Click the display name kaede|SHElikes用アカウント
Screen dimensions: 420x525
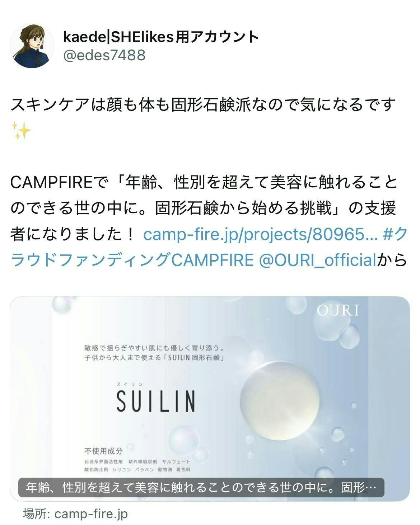coord(161,37)
